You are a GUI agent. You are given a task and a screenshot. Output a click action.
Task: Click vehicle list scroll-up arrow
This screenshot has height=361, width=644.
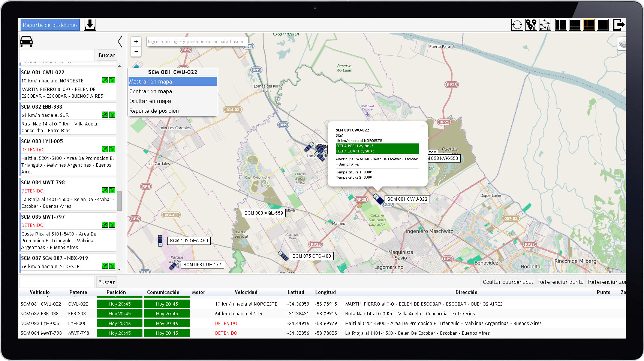point(119,66)
